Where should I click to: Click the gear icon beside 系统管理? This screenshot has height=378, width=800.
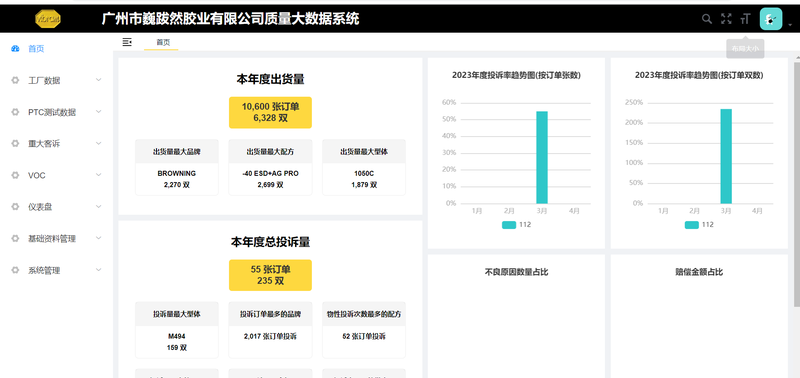[x=15, y=270]
